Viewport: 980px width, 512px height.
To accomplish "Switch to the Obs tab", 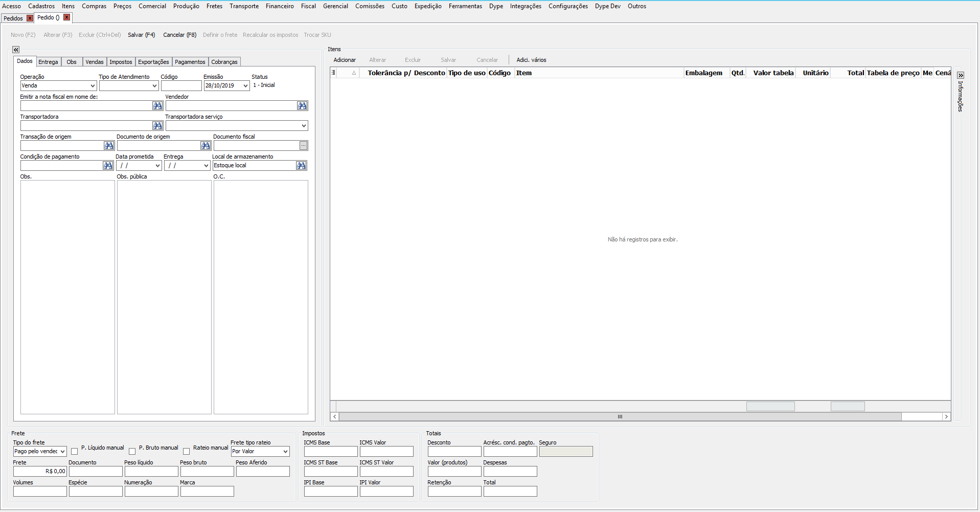I will point(72,62).
